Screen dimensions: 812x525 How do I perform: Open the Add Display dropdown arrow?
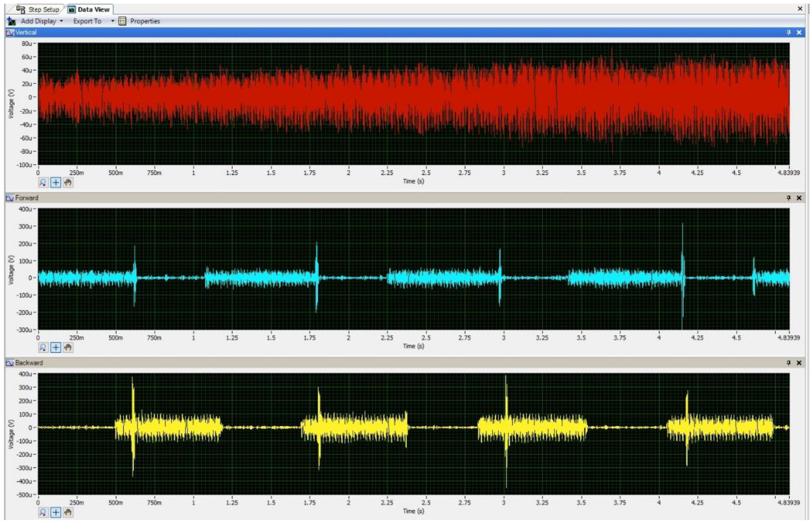[61, 21]
